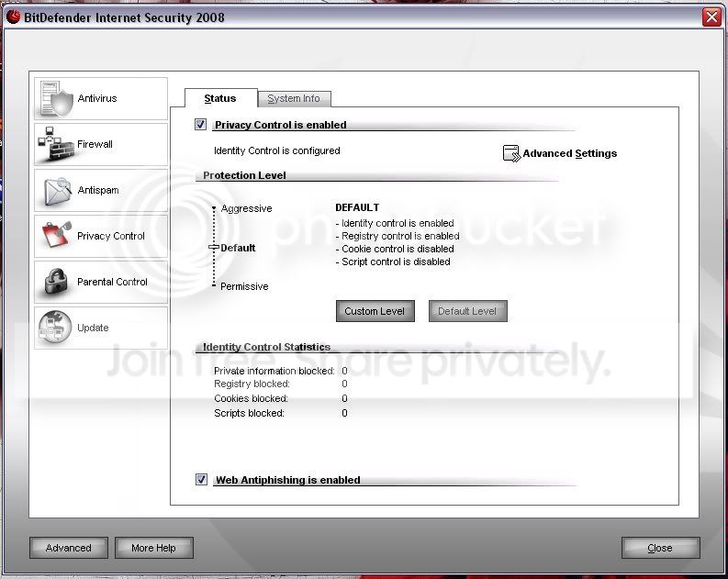This screenshot has width=728, height=579.
Task: Uncheck Privacy Control is enabled checkbox
Action: coord(200,125)
